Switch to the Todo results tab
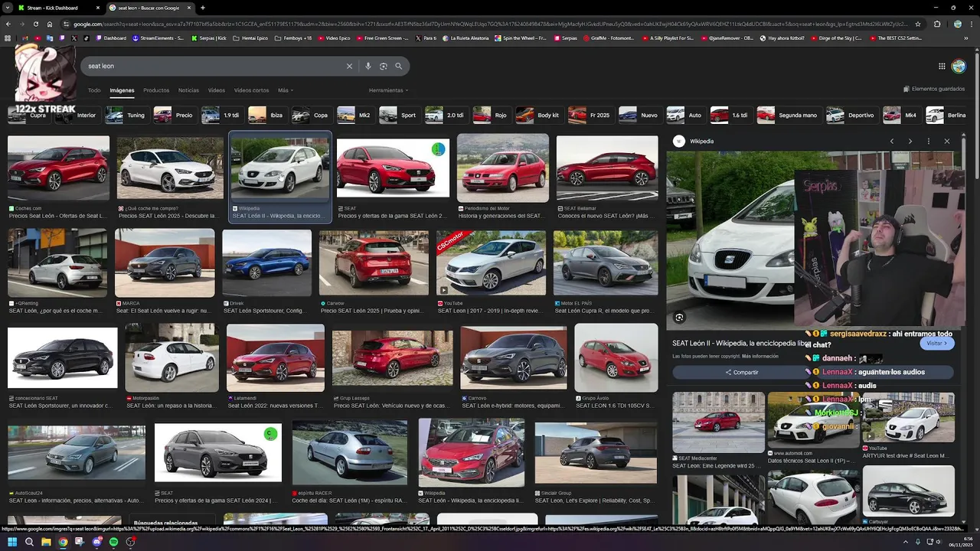 pos(94,90)
